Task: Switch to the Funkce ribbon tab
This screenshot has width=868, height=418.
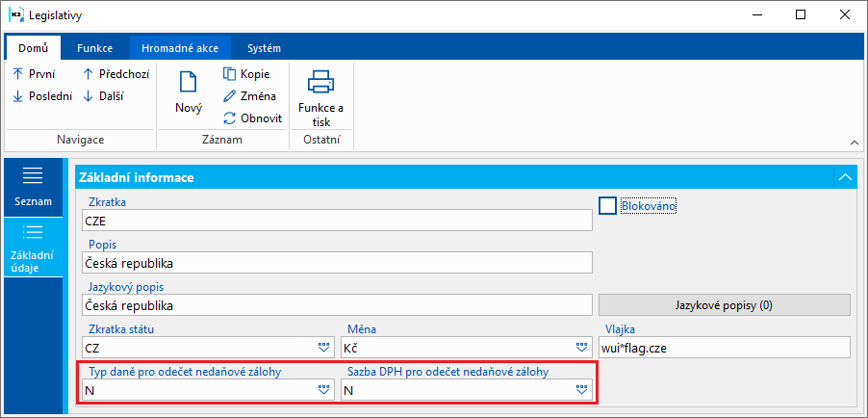Action: [94, 48]
